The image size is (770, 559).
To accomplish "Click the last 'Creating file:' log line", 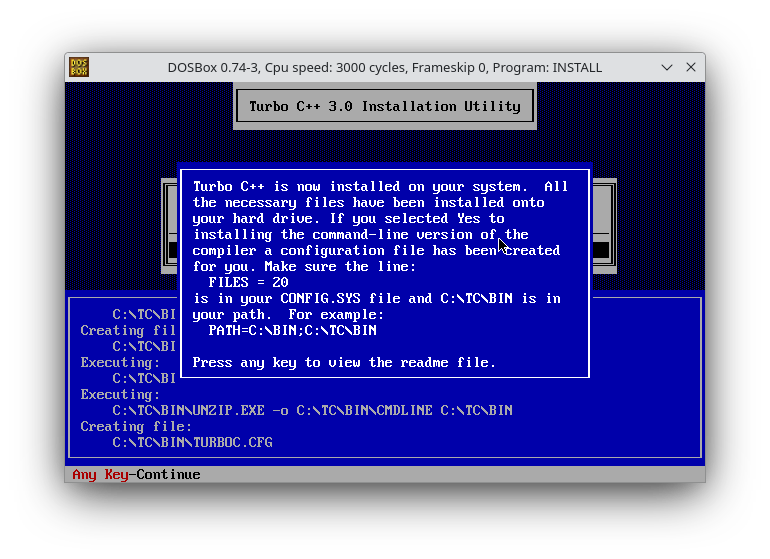I will coord(136,426).
